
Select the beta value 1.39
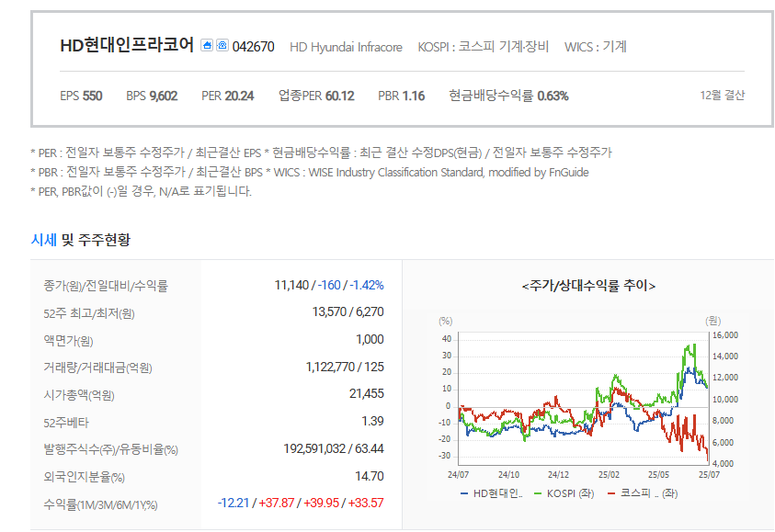coord(372,422)
